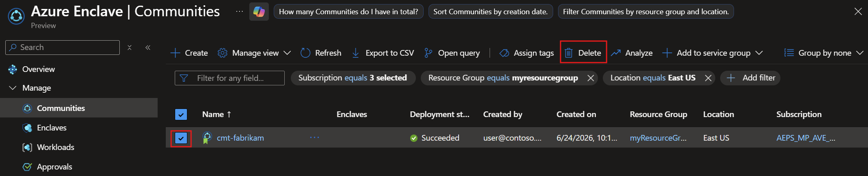Focus the sidebar Search field

tap(63, 48)
